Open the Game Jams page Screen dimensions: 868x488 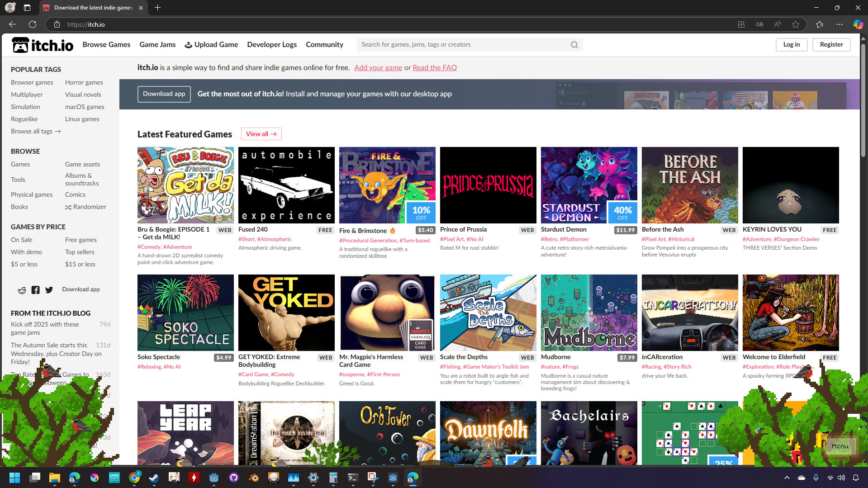(157, 45)
